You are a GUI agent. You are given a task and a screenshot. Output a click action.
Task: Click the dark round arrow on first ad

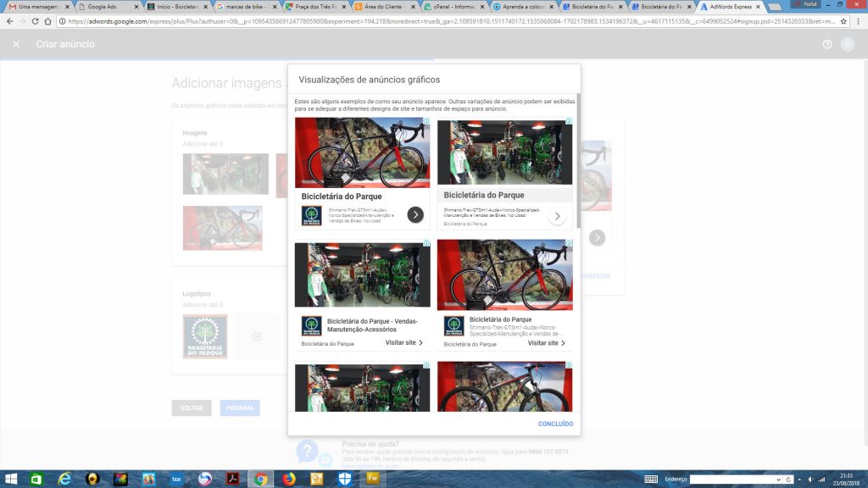pyautogui.click(x=415, y=214)
